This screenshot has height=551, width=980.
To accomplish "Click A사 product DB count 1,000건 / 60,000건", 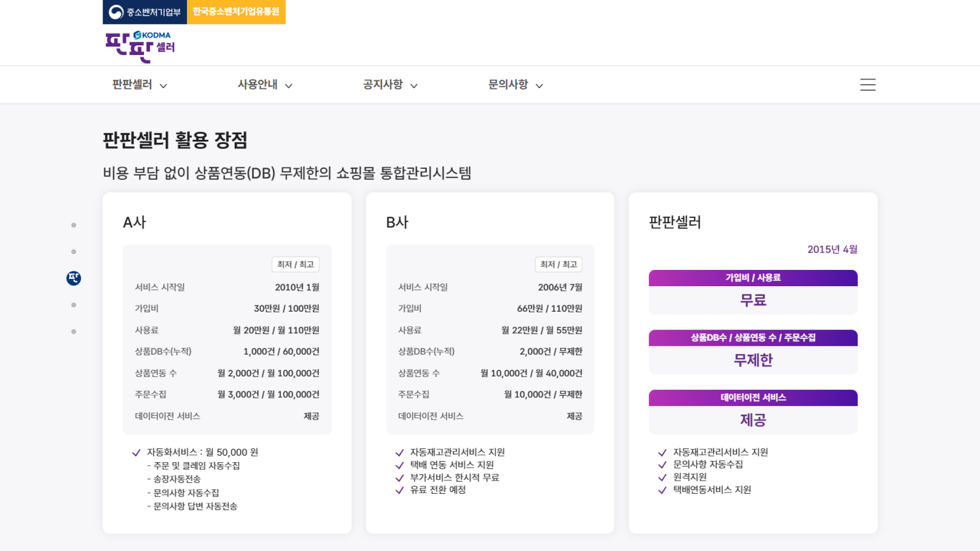I will pyautogui.click(x=281, y=352).
